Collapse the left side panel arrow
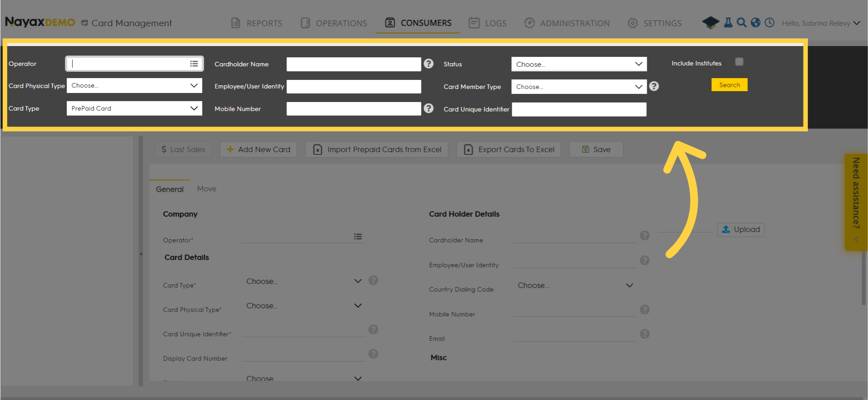The image size is (868, 400). [141, 254]
